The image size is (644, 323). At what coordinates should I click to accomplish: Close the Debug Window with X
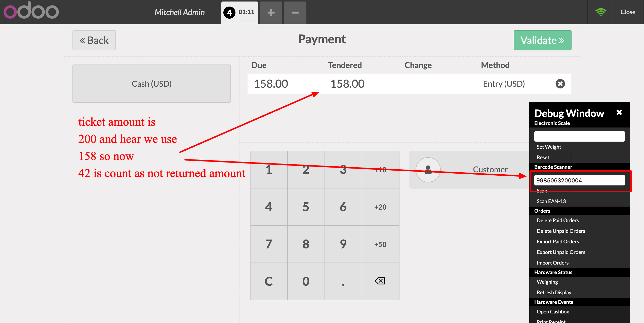click(619, 112)
